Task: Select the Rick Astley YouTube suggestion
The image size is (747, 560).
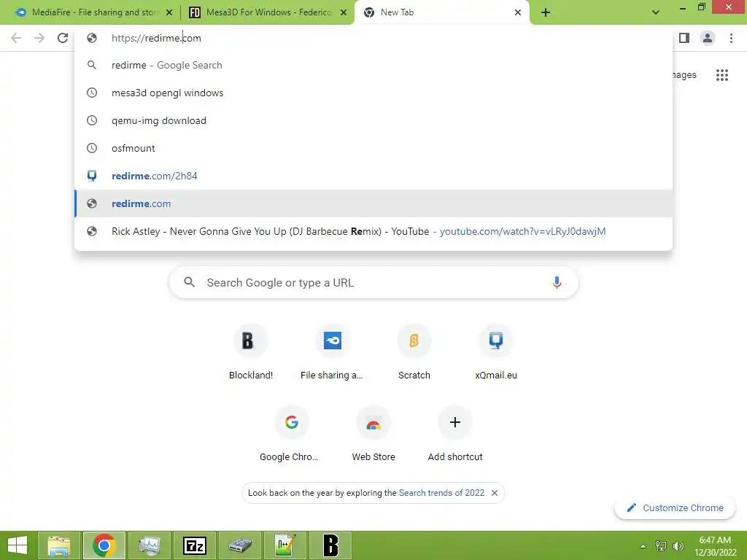Action: coord(373,231)
